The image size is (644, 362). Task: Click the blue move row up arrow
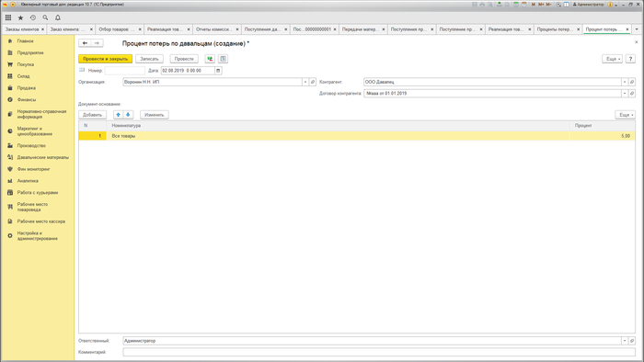119,115
